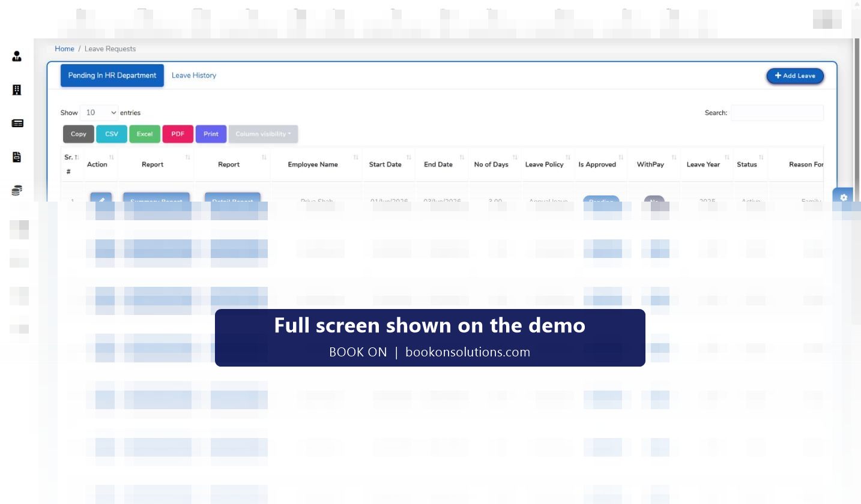Export the table as PDF
The height and width of the screenshot is (504, 861).
pos(178,134)
